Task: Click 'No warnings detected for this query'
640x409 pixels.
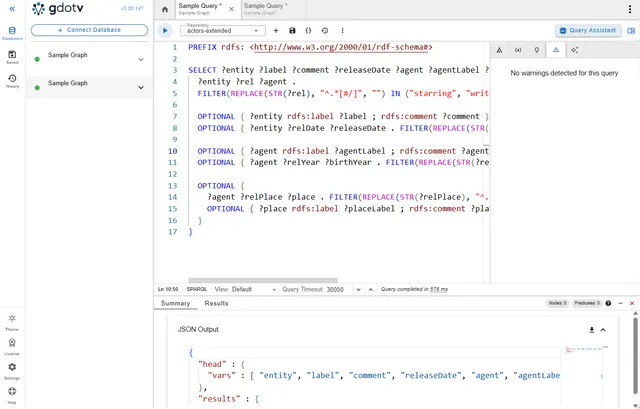Action: [564, 73]
